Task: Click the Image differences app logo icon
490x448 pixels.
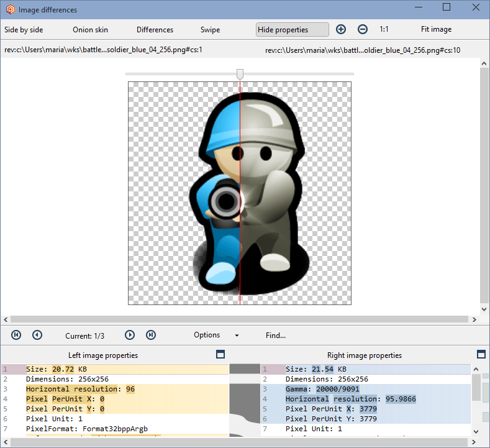Action: coord(11,9)
